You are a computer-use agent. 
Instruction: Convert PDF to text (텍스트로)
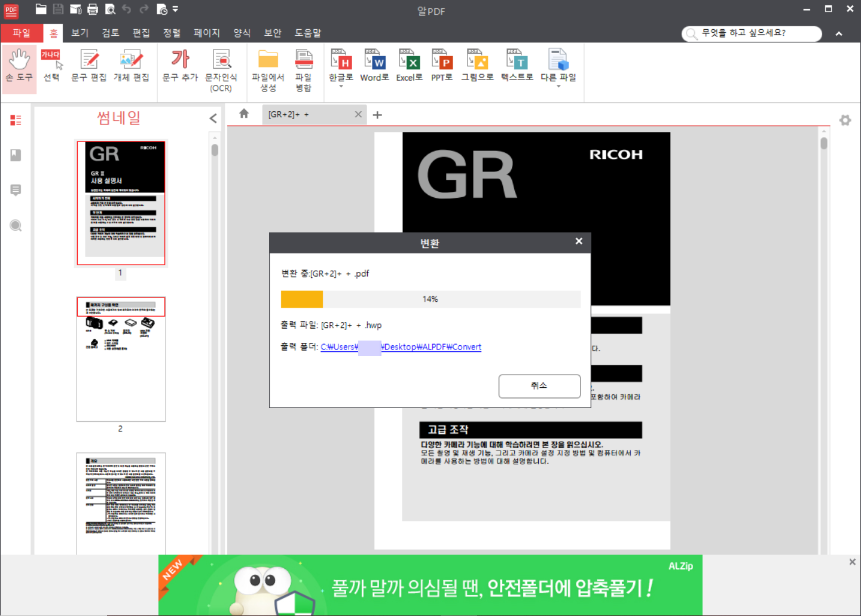517,66
